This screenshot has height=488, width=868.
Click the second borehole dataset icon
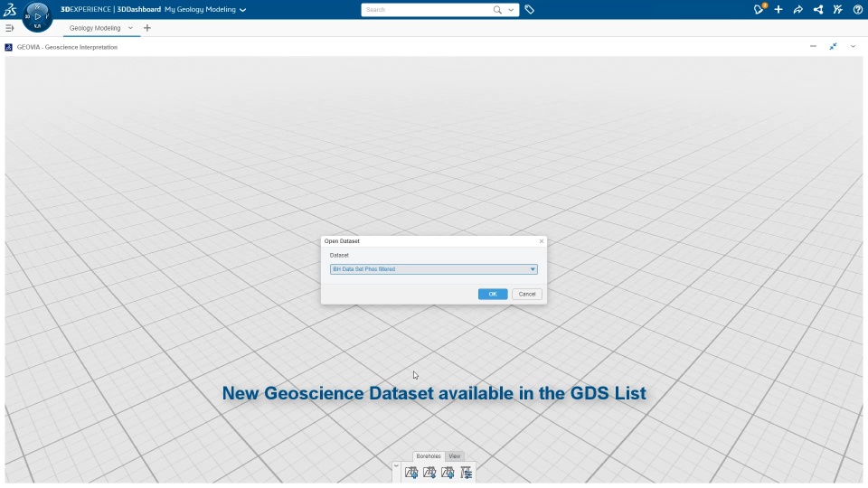coord(429,473)
